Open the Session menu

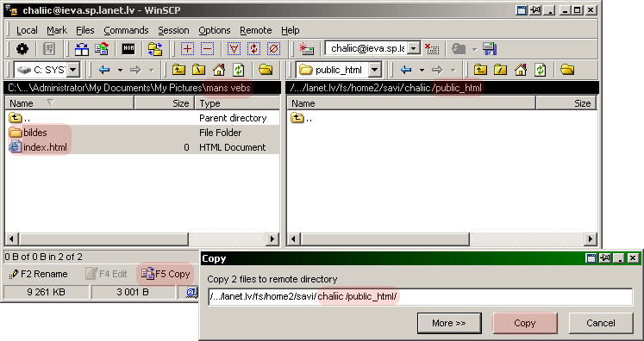[173, 30]
